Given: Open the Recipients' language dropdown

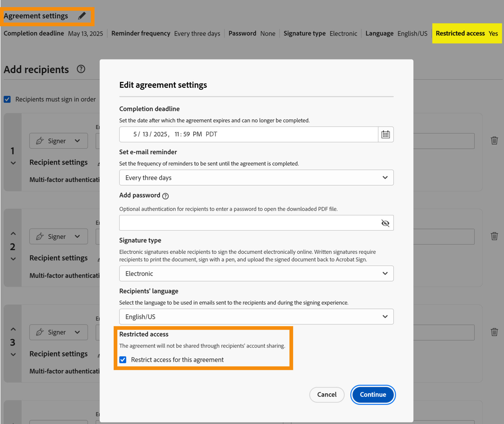Looking at the screenshot, I should 385,316.
